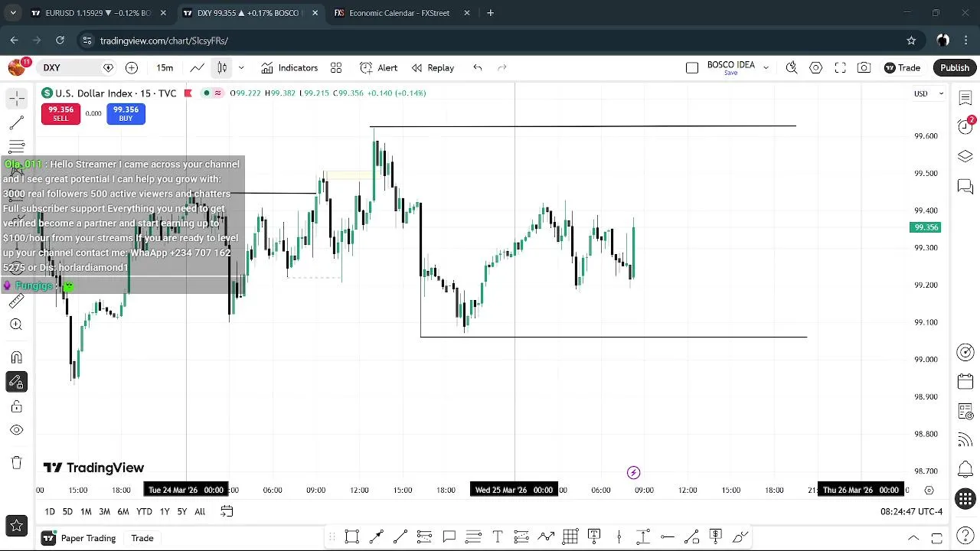Open the Paper Trading panel tab
The height and width of the screenshot is (551, 980).
tap(80, 538)
